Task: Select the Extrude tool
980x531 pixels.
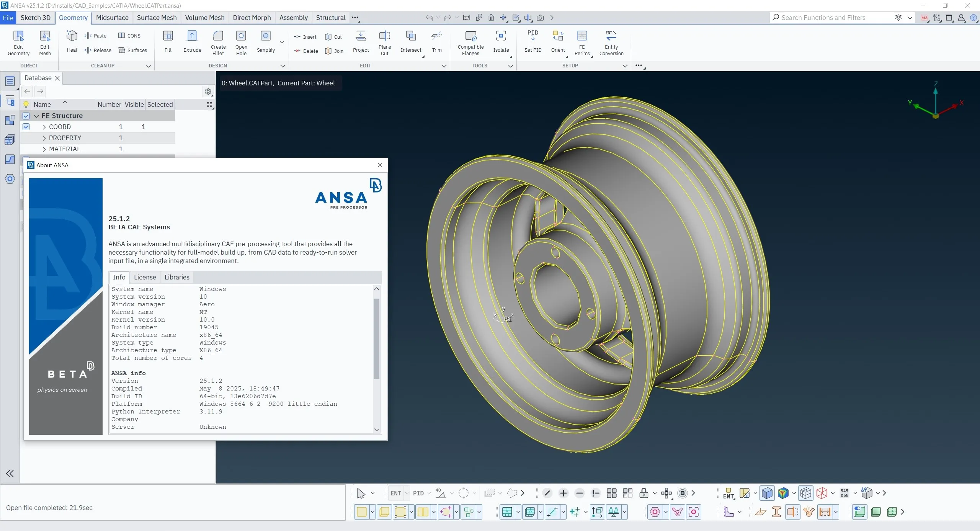Action: pos(192,41)
